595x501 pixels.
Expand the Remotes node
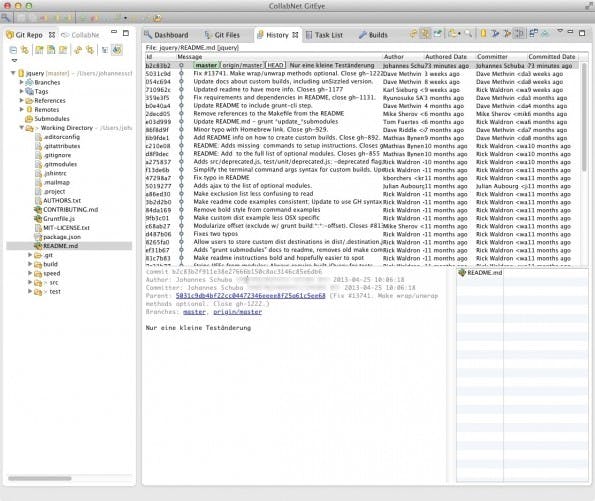pyautogui.click(x=22, y=109)
